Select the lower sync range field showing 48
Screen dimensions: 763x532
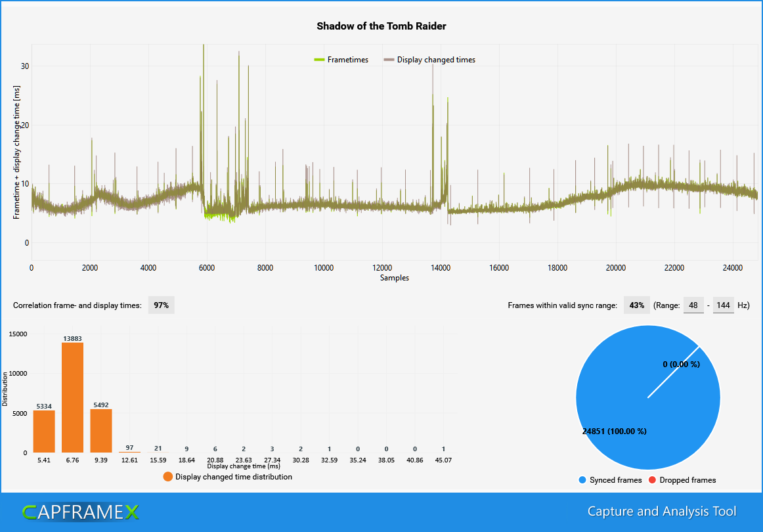693,305
